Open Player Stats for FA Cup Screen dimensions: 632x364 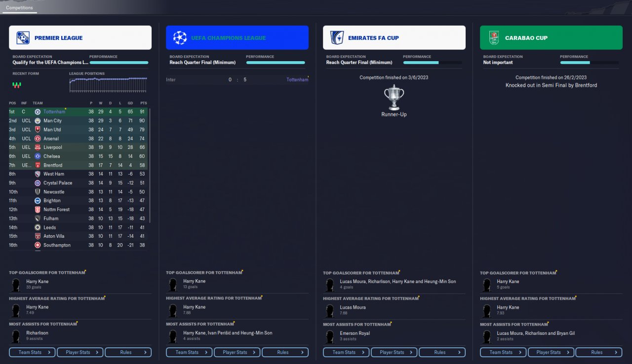(x=394, y=352)
